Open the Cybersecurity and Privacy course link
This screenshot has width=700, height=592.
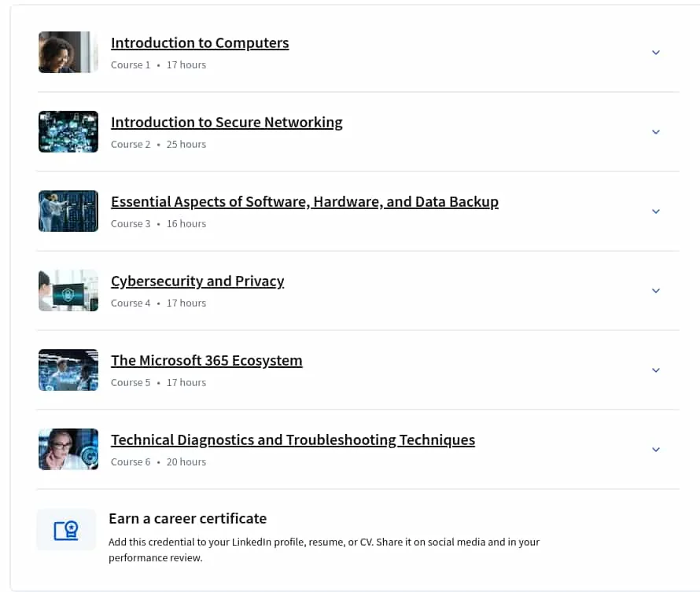tap(197, 281)
